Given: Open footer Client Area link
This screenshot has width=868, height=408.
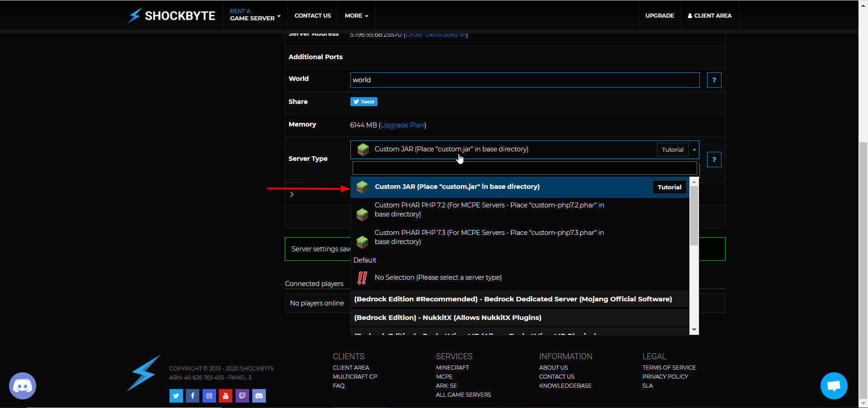Looking at the screenshot, I should tap(351, 368).
